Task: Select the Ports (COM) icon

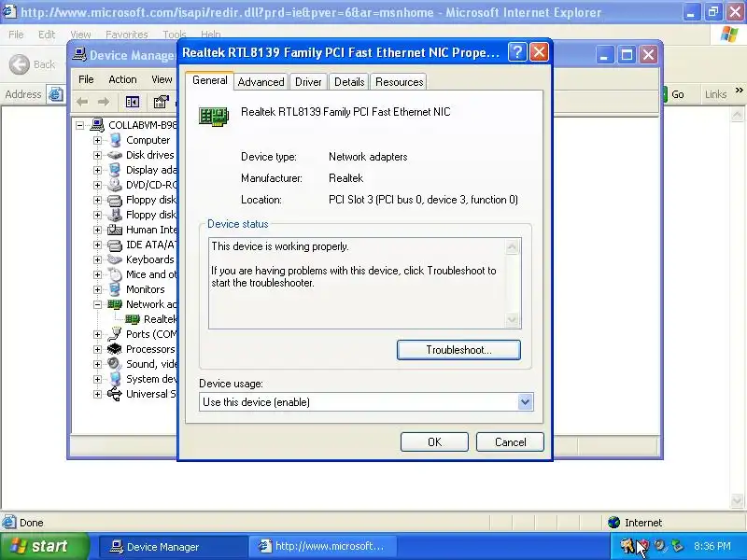Action: [x=115, y=334]
